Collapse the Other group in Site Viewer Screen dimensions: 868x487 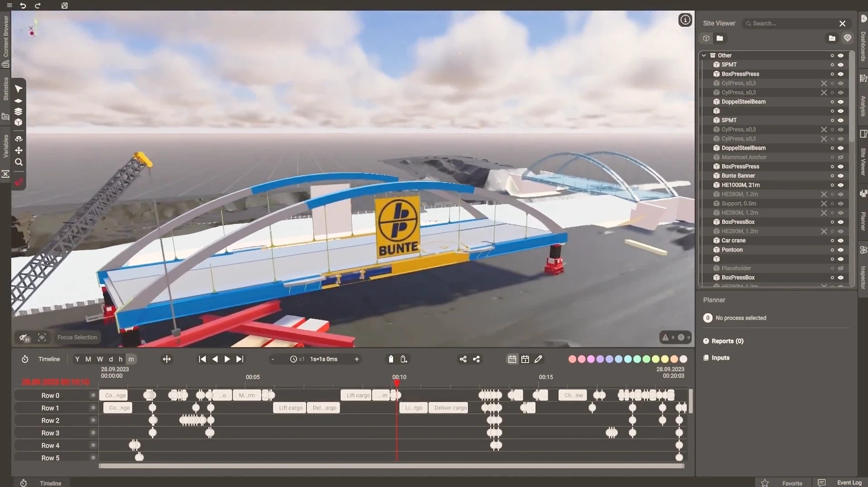tap(704, 55)
